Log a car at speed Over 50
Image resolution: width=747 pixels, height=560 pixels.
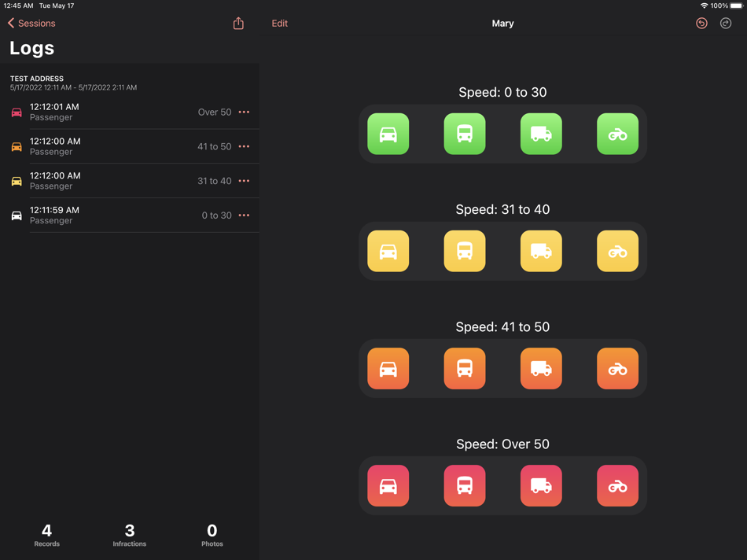(388, 485)
